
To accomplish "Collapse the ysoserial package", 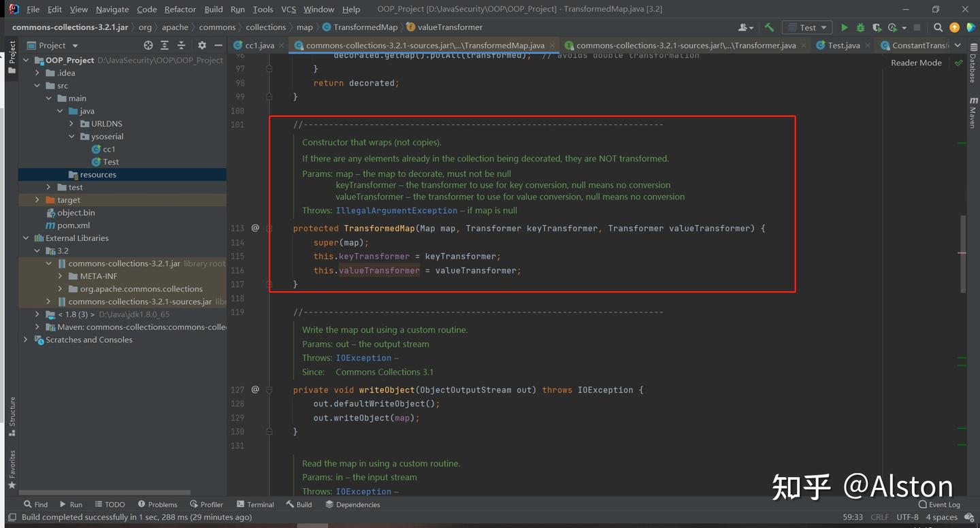I will (71, 136).
